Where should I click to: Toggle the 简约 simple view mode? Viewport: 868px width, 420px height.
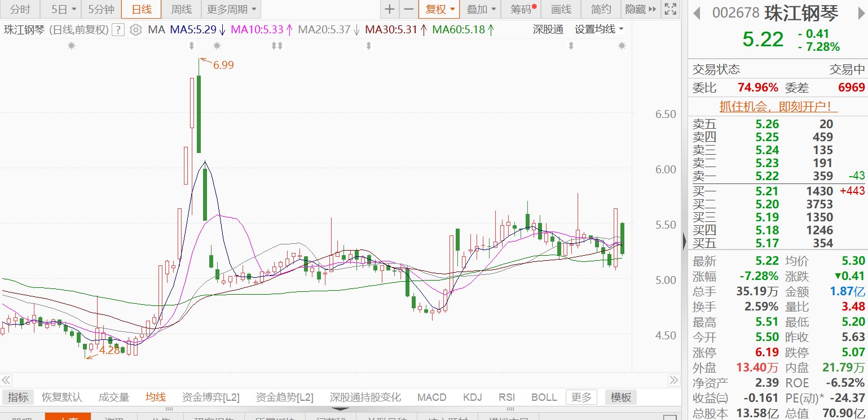[601, 9]
